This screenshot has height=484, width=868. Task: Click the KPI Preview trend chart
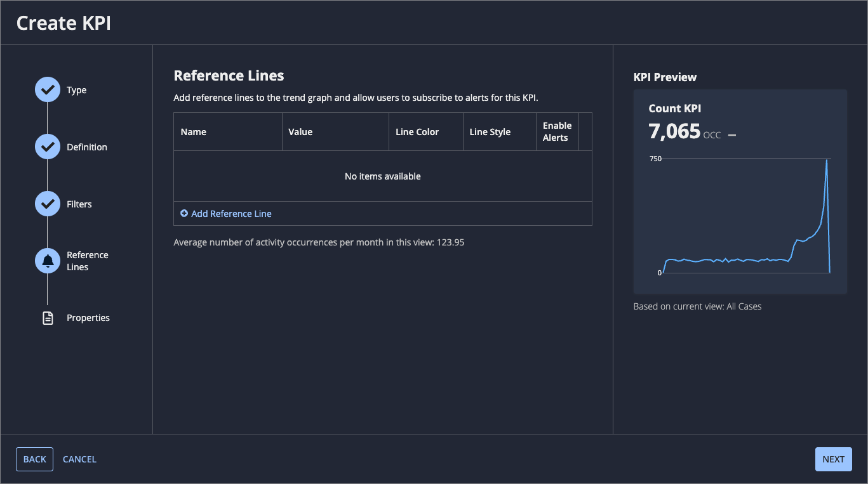tap(741, 216)
